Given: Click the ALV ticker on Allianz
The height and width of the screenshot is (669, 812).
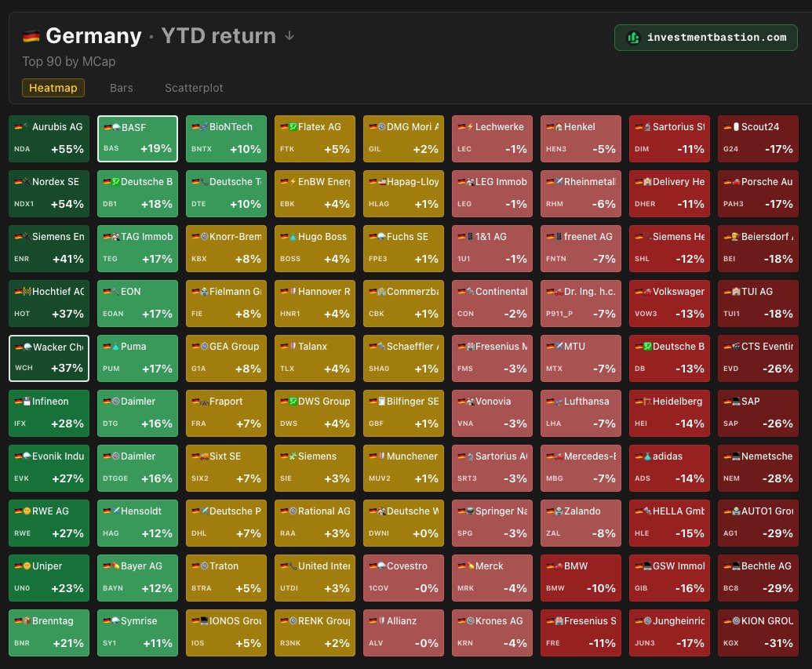Looking at the screenshot, I should coord(376,643).
